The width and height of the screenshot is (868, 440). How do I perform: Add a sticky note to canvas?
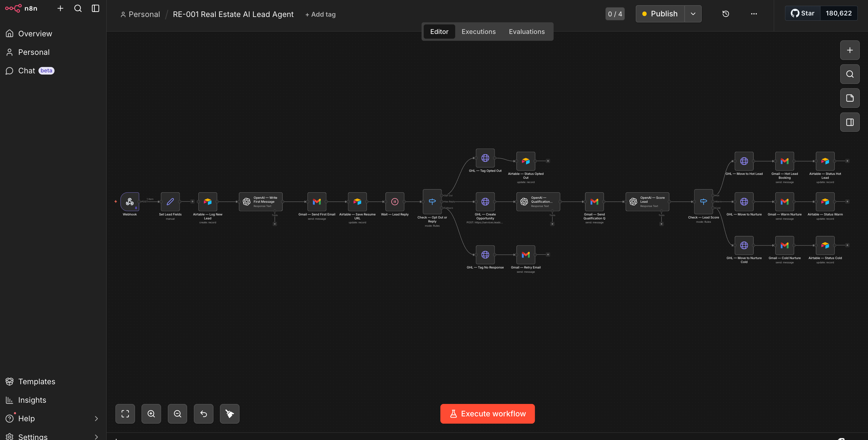point(850,98)
